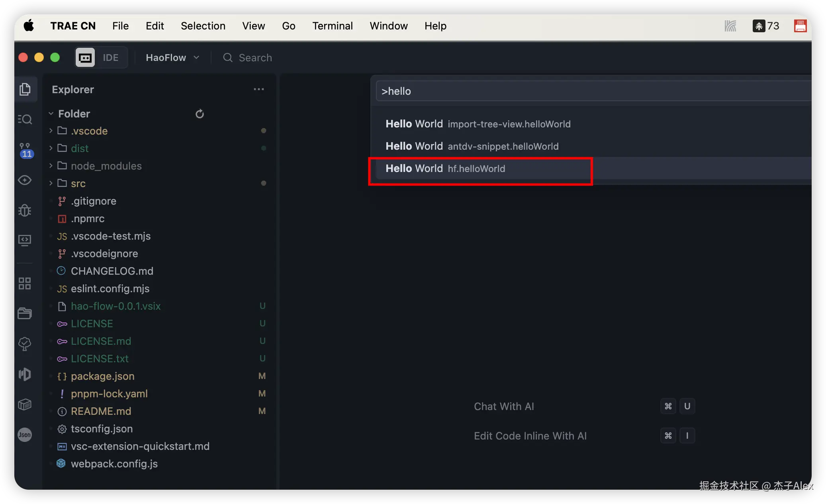
Task: Refresh the Folder tree in Explorer
Action: pos(200,114)
